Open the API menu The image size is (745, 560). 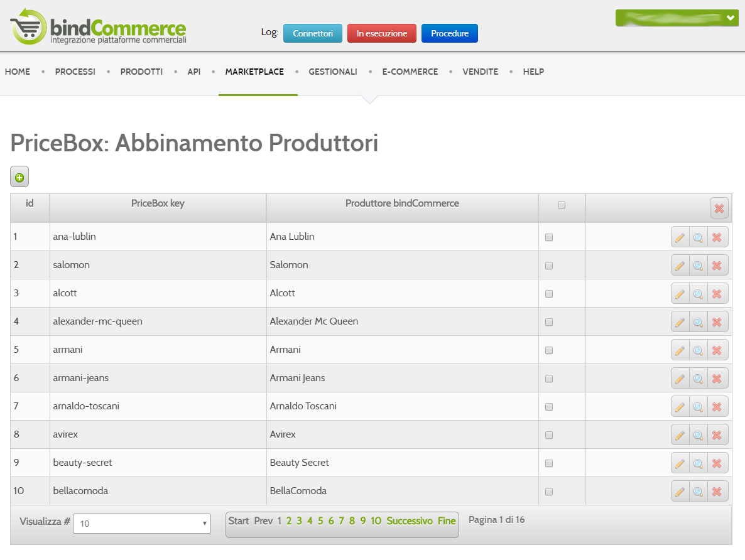click(194, 72)
